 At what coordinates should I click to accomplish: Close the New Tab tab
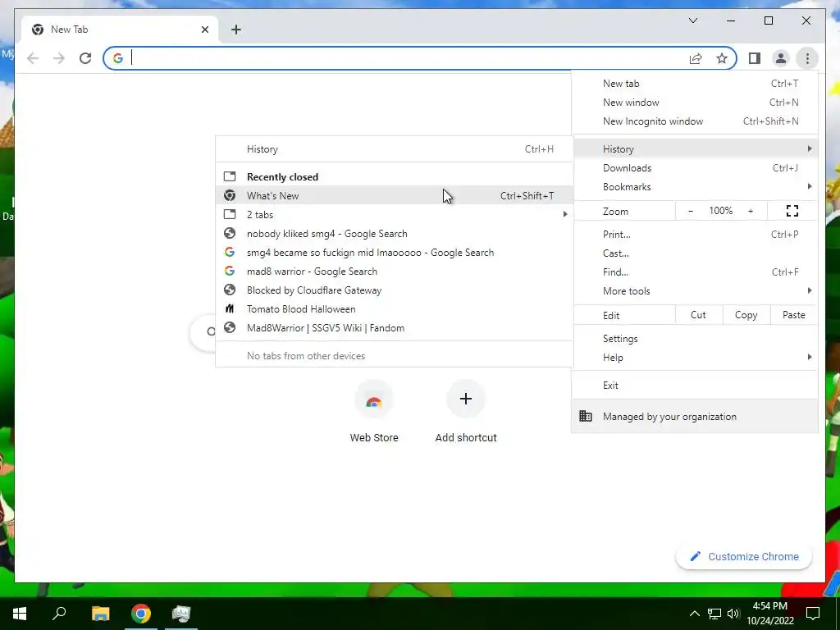204,30
